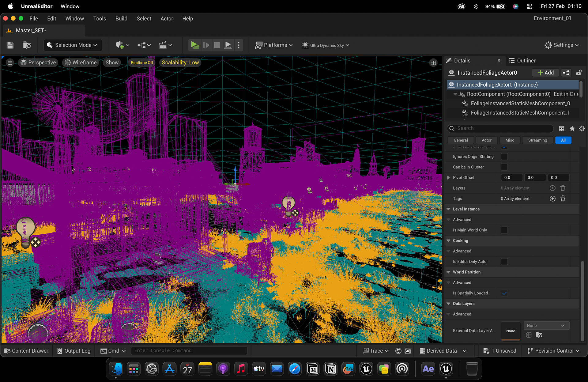This screenshot has height=382, width=588.
Task: Click the Favorites star in Details panel
Action: pos(572,128)
